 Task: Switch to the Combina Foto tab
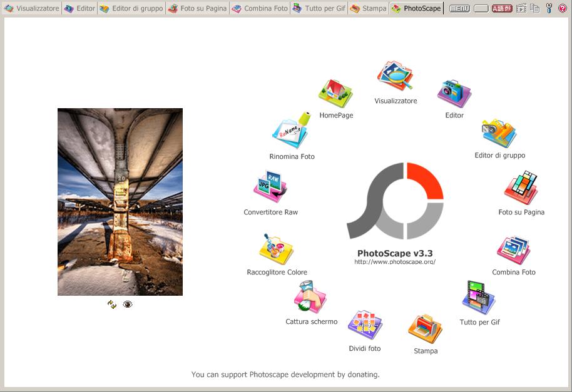point(260,9)
